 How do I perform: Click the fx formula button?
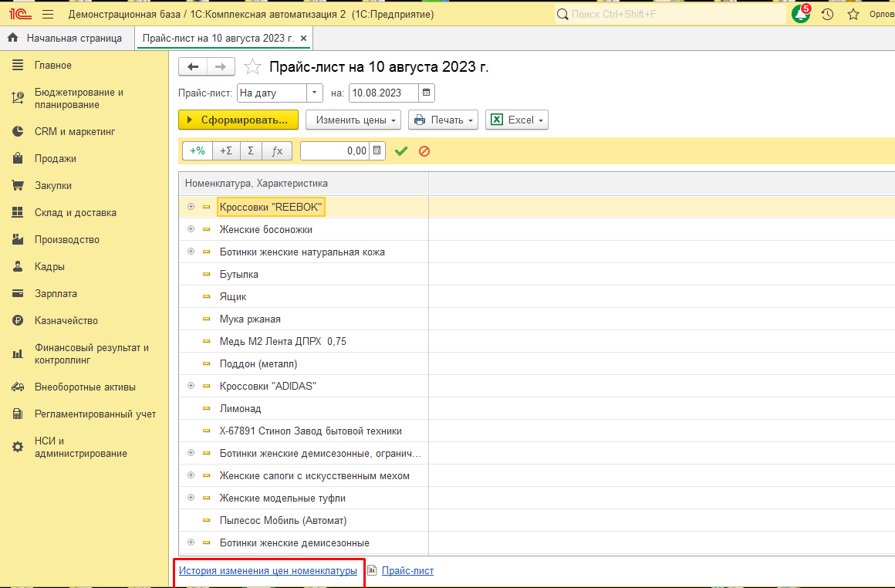277,150
